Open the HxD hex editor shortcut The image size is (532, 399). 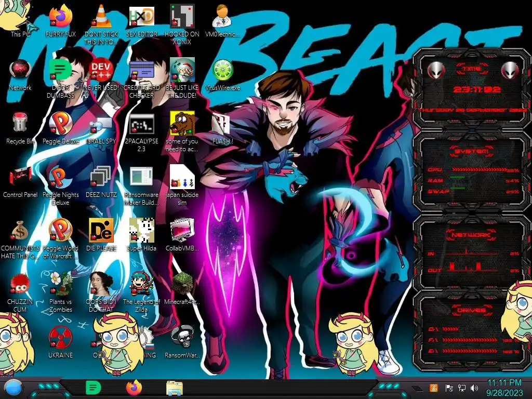point(141,16)
